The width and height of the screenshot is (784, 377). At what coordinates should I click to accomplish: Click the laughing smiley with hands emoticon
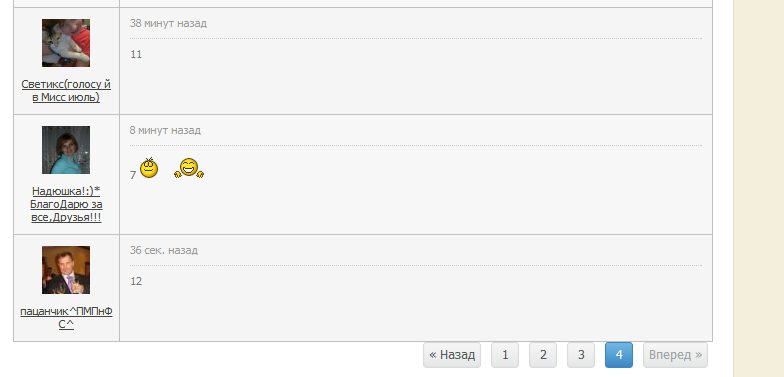coord(189,168)
